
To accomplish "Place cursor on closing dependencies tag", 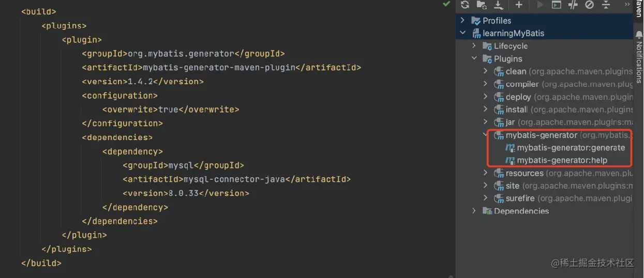I will pyautogui.click(x=119, y=221).
